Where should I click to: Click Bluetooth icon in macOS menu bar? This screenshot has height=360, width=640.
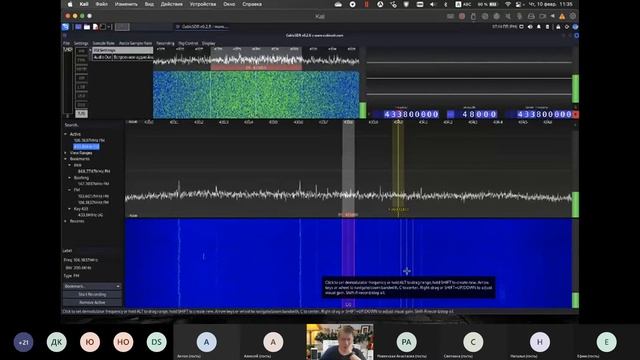click(445, 4)
